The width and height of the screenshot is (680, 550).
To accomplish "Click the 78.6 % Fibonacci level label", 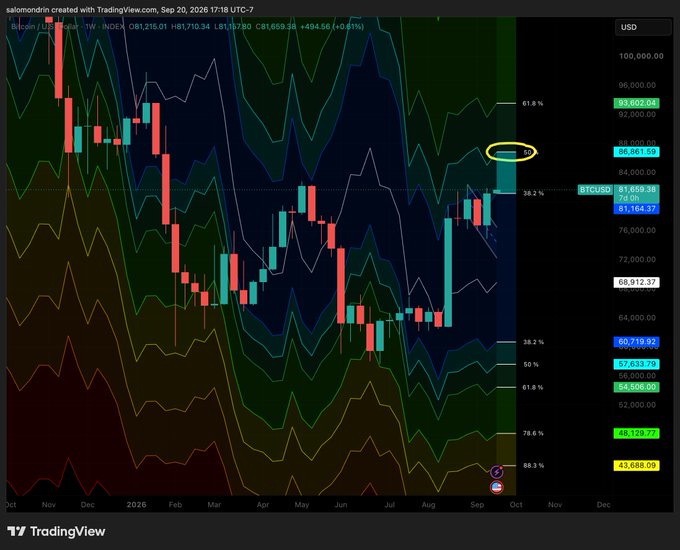I will [x=533, y=433].
